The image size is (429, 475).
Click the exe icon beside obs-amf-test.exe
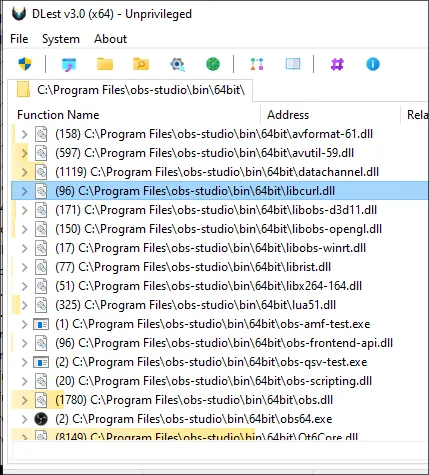tap(41, 324)
